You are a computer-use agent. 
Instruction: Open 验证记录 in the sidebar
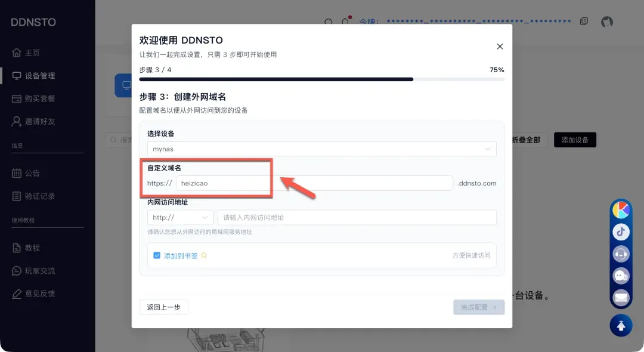pyautogui.click(x=39, y=196)
